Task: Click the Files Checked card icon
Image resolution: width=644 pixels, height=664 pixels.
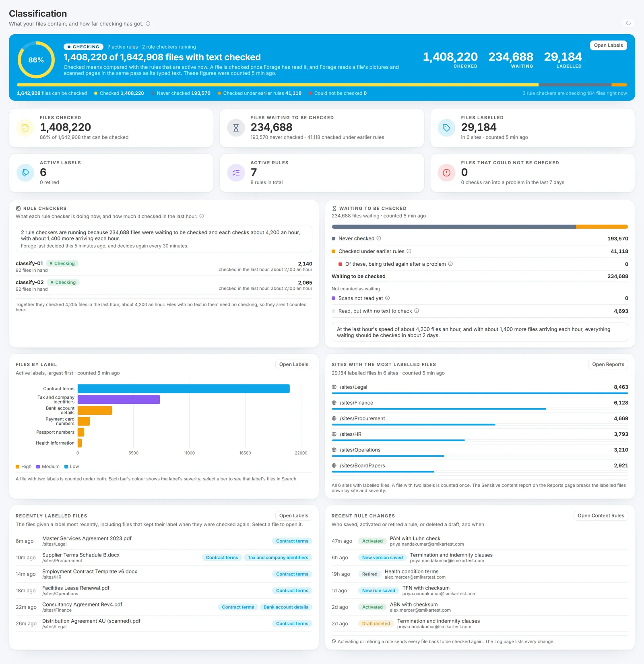Action: (x=25, y=128)
